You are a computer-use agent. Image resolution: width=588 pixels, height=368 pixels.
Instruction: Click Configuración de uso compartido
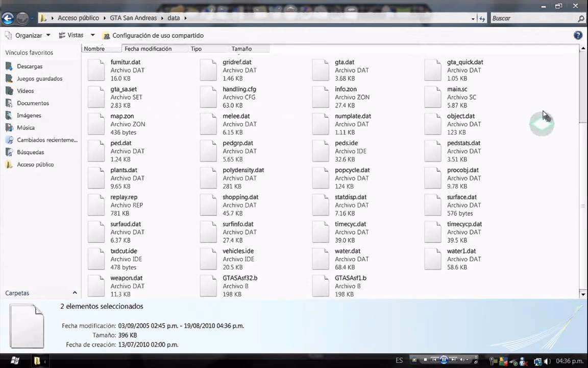pos(153,35)
